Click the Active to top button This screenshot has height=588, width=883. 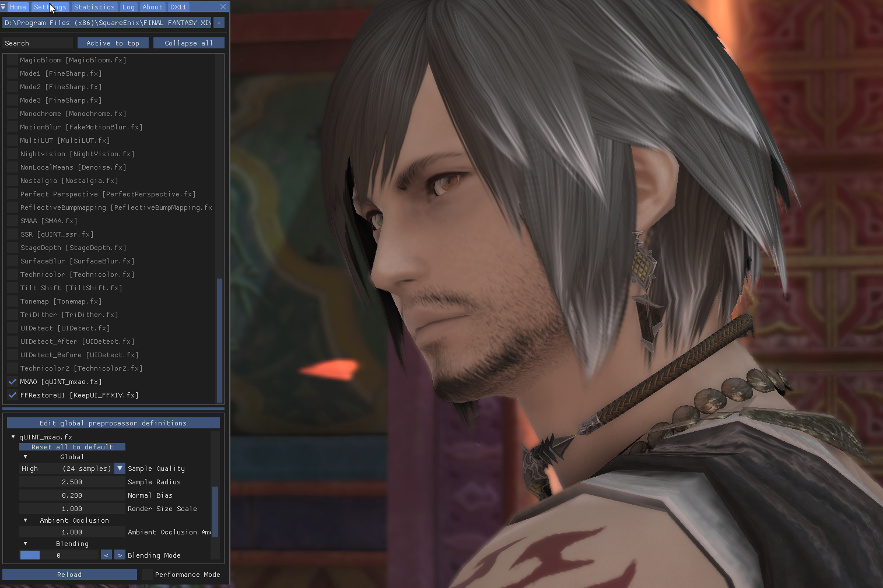pyautogui.click(x=113, y=43)
